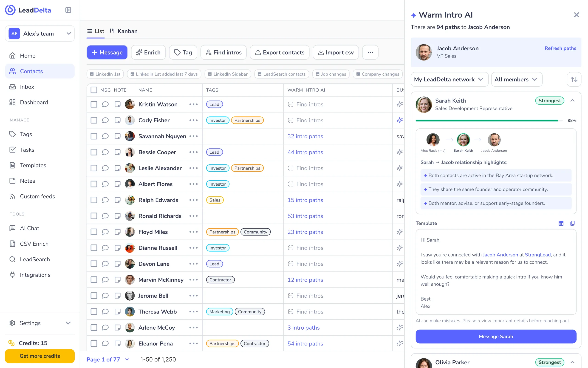Collapse the Olivia Parker path card
This screenshot has width=588, height=368.
(x=572, y=362)
